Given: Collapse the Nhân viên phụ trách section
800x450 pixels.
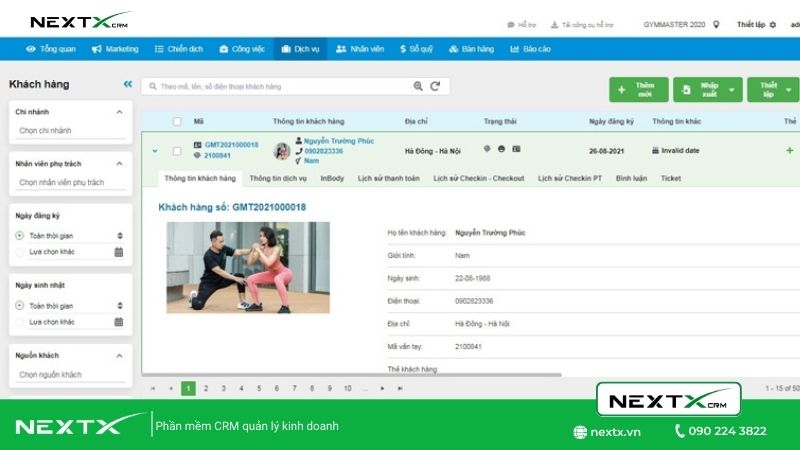Looking at the screenshot, I should click(x=119, y=164).
